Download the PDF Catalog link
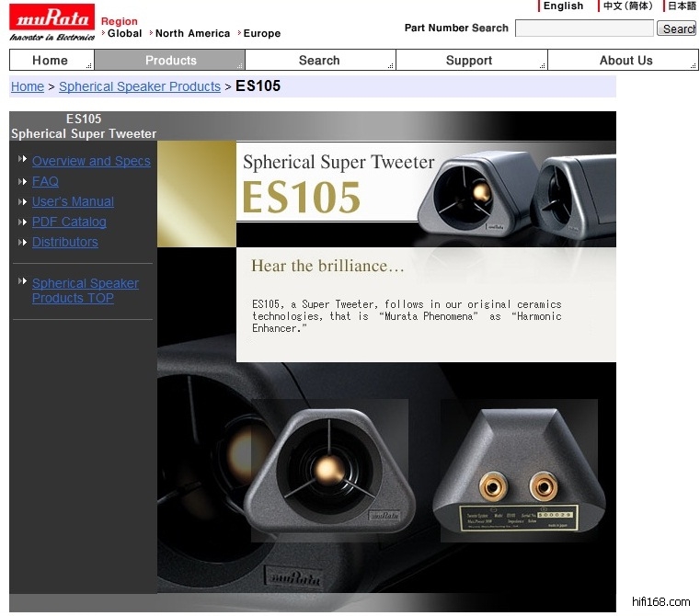The height and width of the screenshot is (616, 700). coord(69,222)
